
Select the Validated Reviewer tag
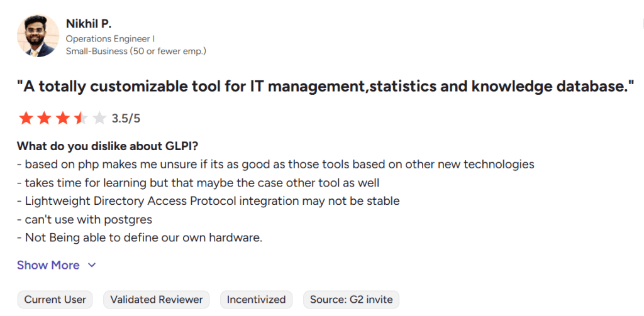click(157, 300)
